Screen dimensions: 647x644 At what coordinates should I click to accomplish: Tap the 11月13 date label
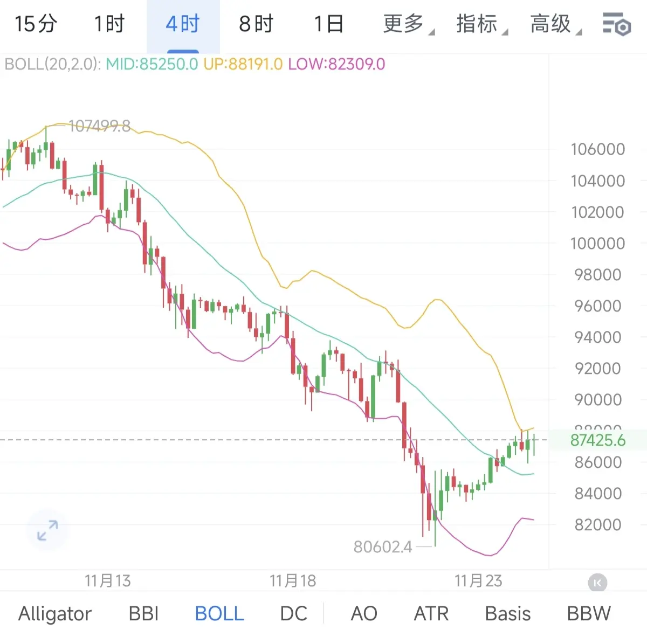pyautogui.click(x=108, y=581)
